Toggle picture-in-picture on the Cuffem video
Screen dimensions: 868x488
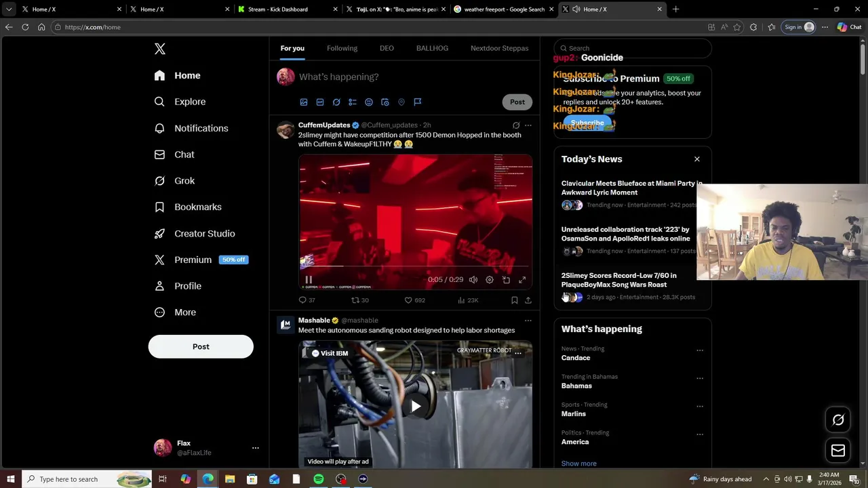[506, 280]
